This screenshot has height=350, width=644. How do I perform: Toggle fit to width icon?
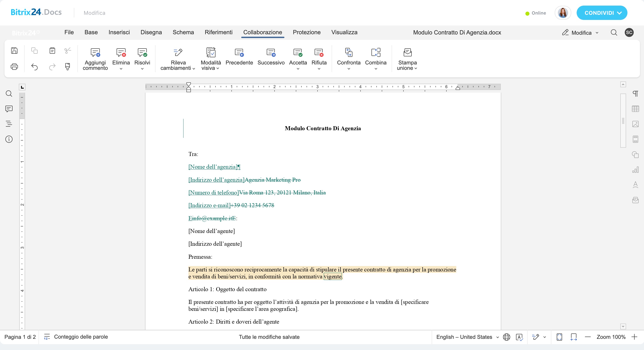click(574, 337)
